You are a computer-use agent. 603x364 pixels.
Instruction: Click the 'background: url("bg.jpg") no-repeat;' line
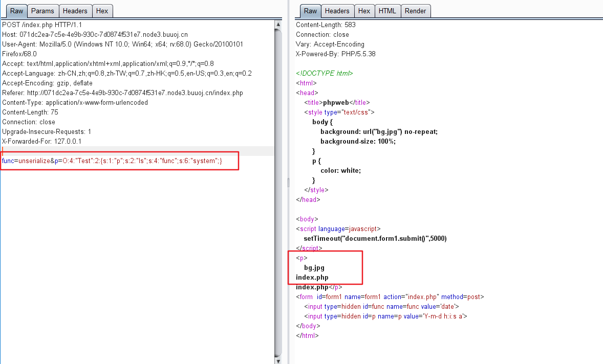[379, 132]
